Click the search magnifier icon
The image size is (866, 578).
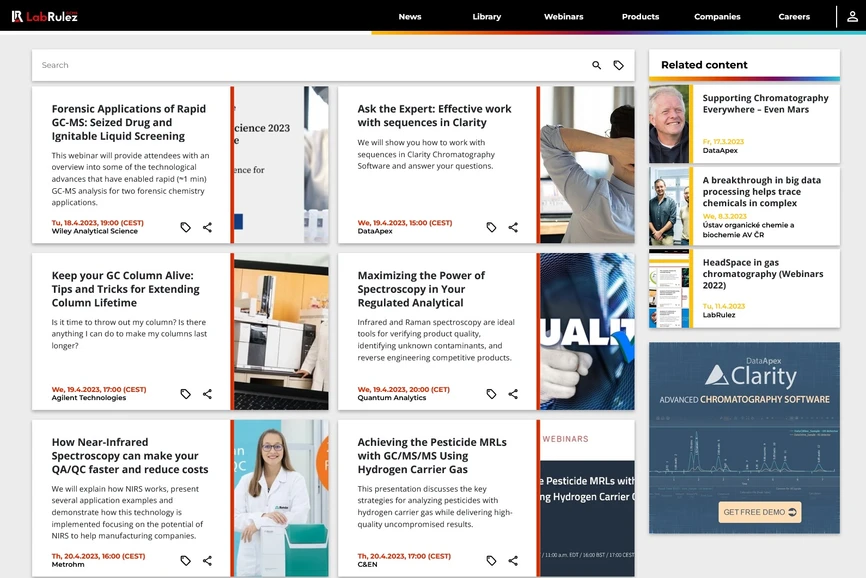pyautogui.click(x=596, y=65)
